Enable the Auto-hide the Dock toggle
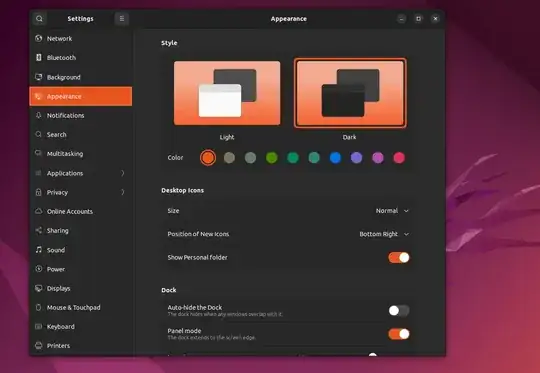Image resolution: width=540 pixels, height=373 pixels. 399,310
